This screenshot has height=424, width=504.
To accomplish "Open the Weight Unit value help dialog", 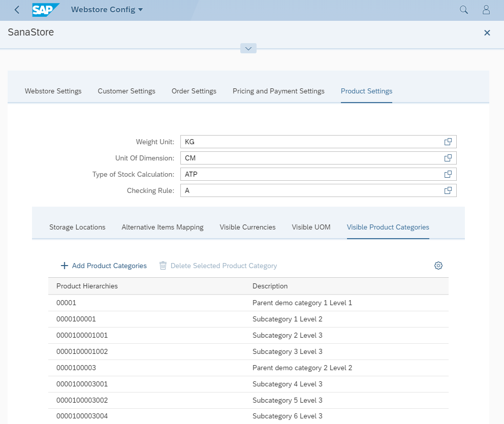I will [448, 142].
